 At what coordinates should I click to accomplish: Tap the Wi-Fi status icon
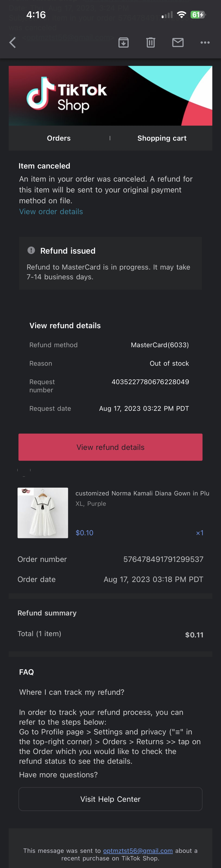[182, 15]
